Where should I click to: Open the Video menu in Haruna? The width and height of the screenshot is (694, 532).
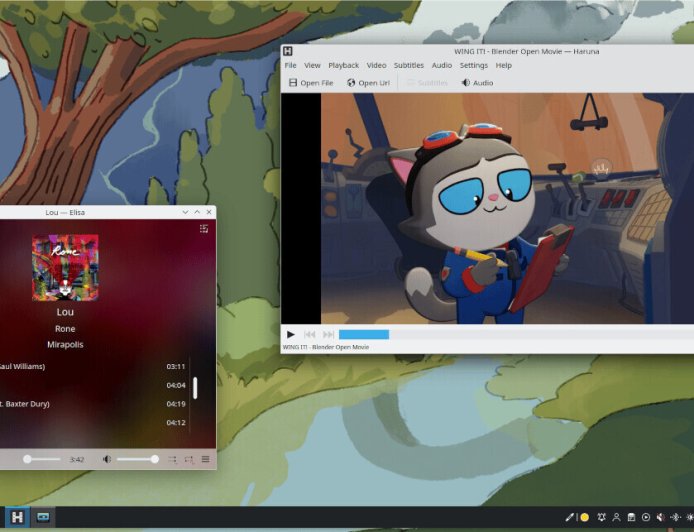coord(376,65)
